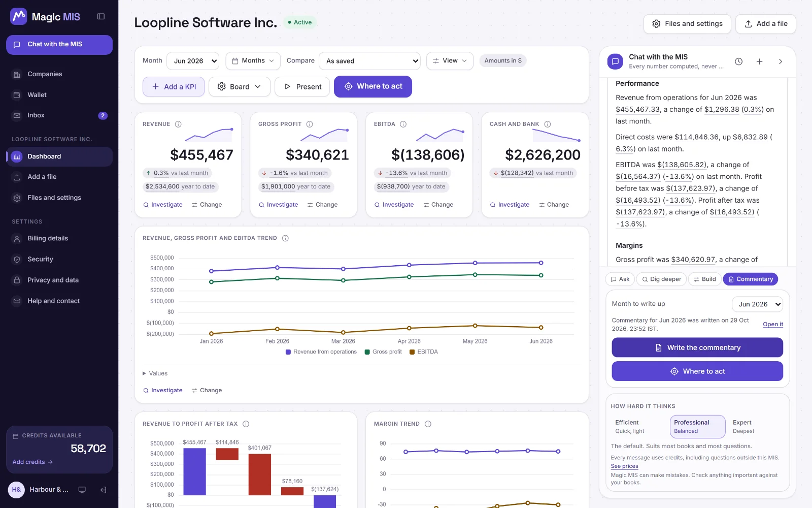
Task: Click Write the commentary button
Action: (x=697, y=347)
